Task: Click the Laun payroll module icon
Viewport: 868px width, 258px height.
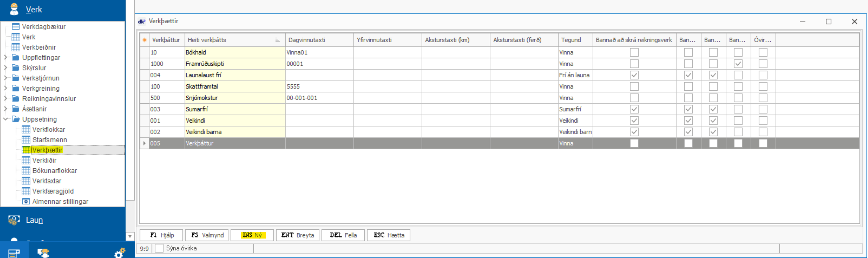Action: pyautogui.click(x=14, y=220)
